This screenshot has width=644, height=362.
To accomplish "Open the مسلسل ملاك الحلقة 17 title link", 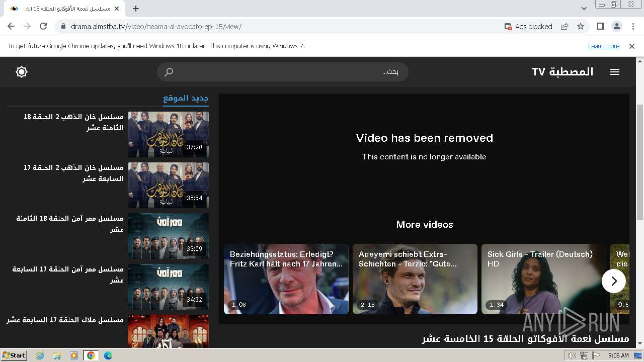I will pyautogui.click(x=65, y=320).
